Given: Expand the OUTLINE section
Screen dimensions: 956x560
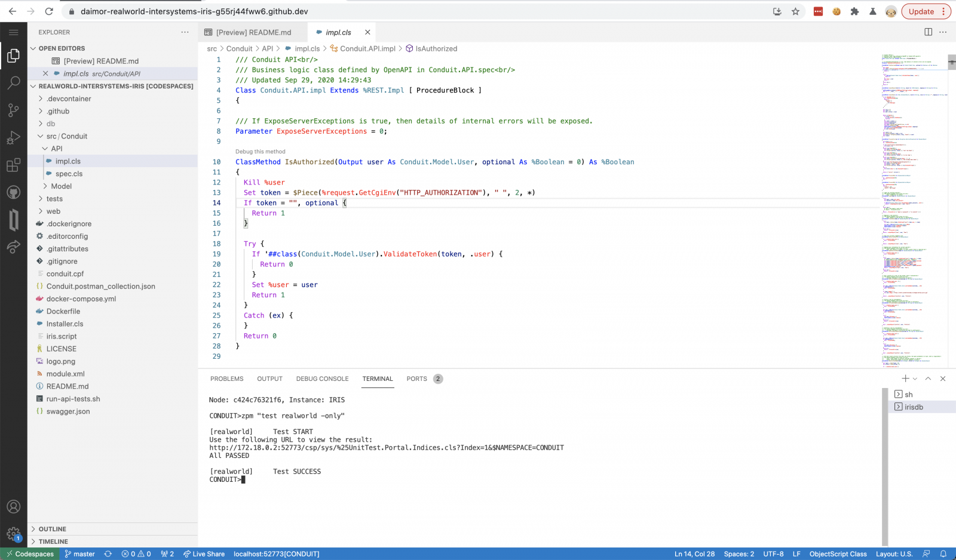Looking at the screenshot, I should pyautogui.click(x=53, y=529).
